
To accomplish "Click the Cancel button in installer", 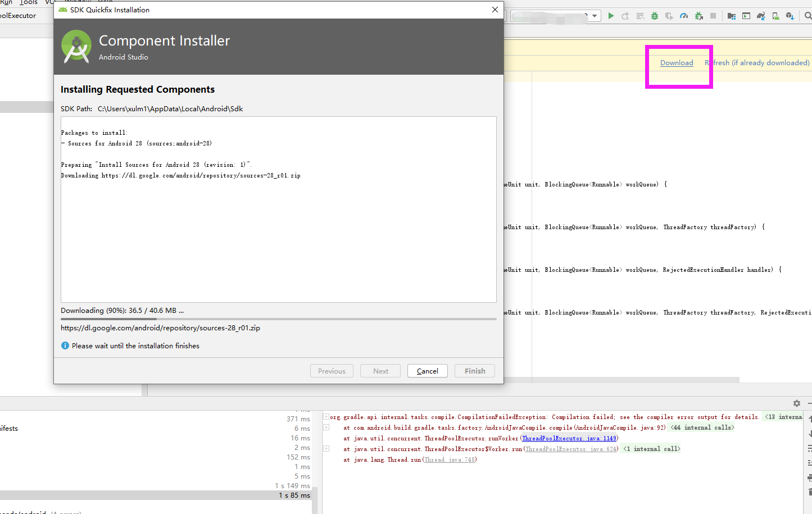I will (x=428, y=371).
